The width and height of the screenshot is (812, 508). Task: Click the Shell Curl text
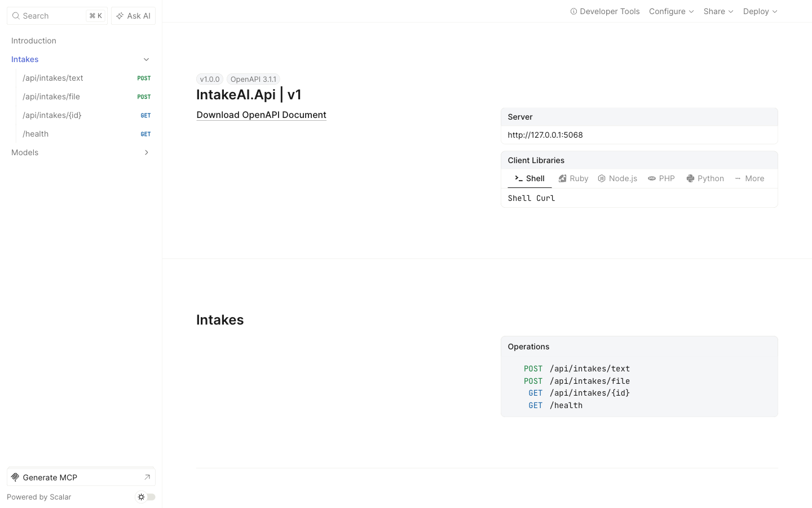531,198
